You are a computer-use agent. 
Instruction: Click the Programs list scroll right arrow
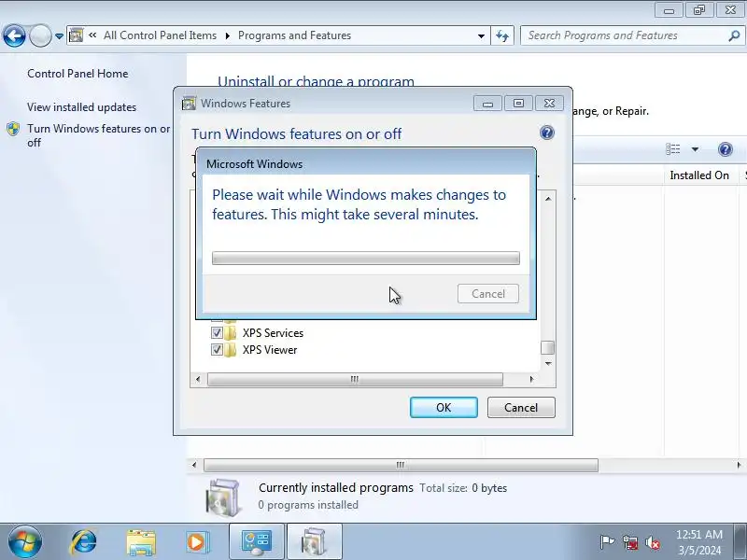tap(739, 465)
